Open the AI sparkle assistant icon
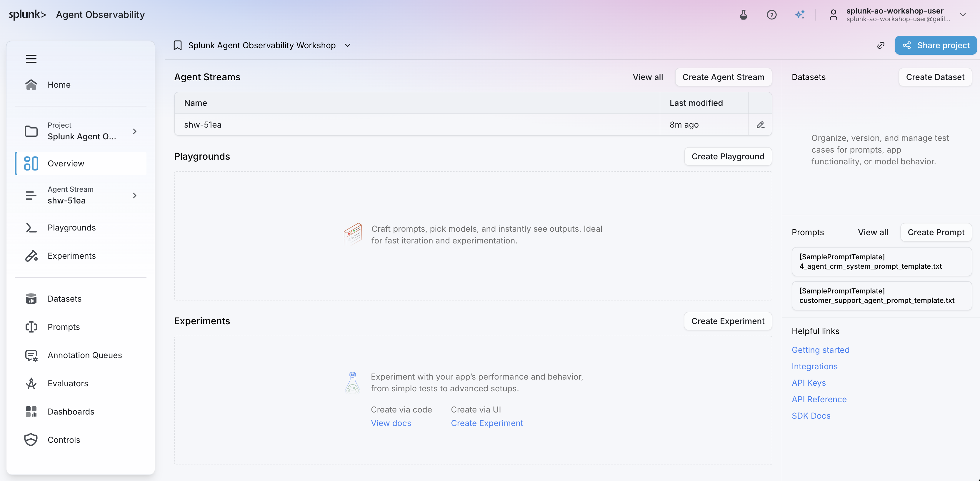The image size is (980, 481). [800, 15]
